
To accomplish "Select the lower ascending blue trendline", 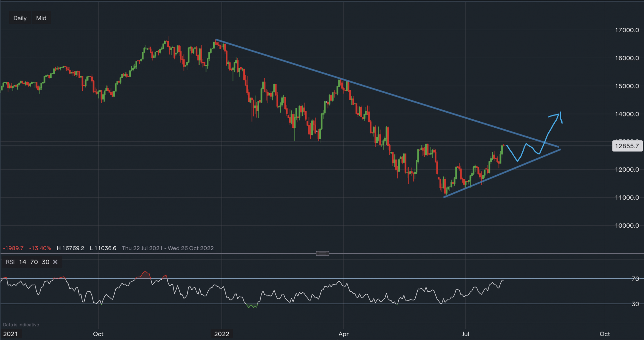I will pos(502,173).
